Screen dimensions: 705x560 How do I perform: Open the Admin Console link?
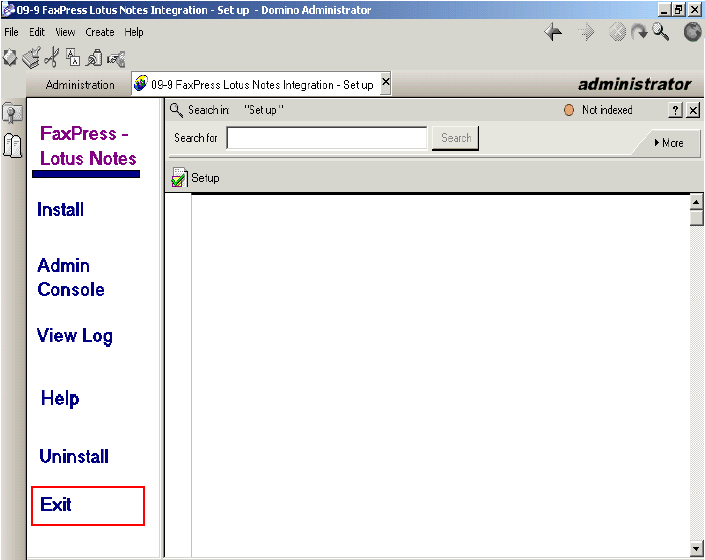click(x=70, y=278)
